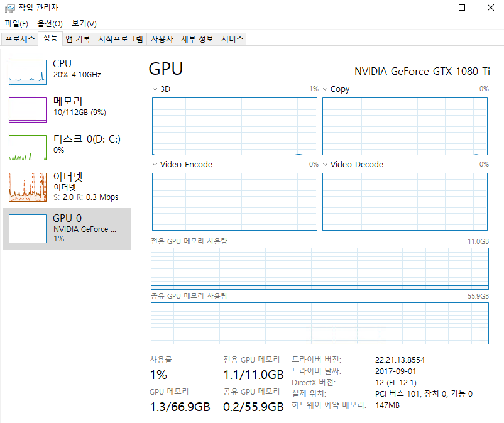Switch to the 프로세스 tab
The width and height of the screenshot is (504, 423).
(19, 39)
